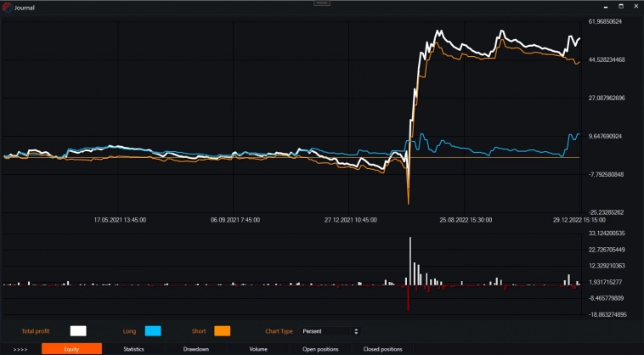Click the grip handle at top center
Viewport: 644px width, 355px height.
[x=321, y=3]
